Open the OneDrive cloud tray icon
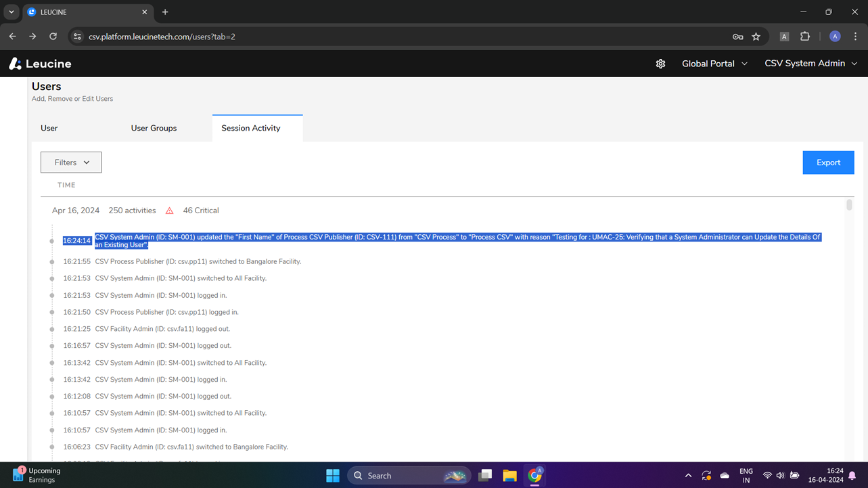The image size is (868, 488). pyautogui.click(x=725, y=476)
